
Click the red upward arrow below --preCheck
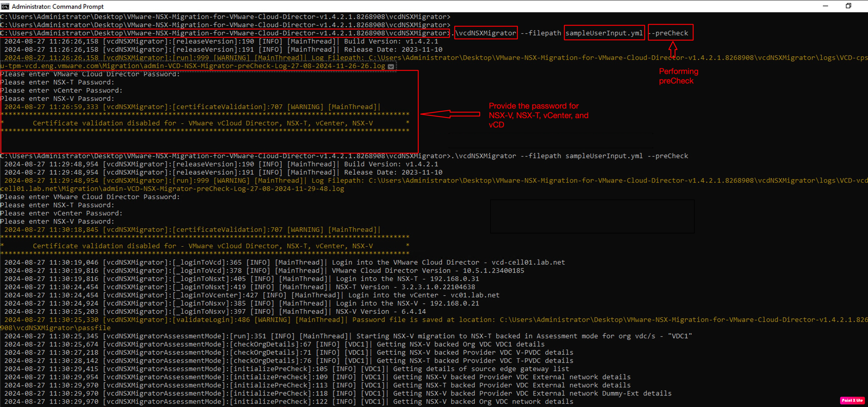point(672,49)
